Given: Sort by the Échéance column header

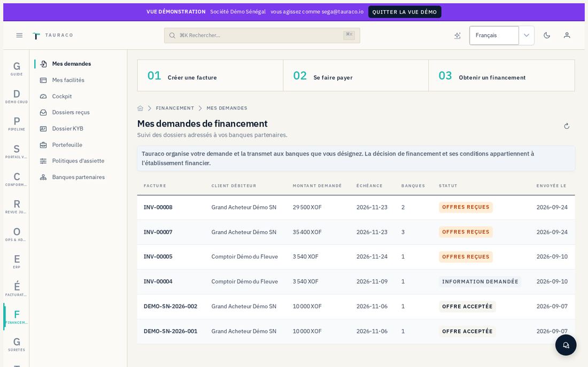Looking at the screenshot, I should [369, 185].
